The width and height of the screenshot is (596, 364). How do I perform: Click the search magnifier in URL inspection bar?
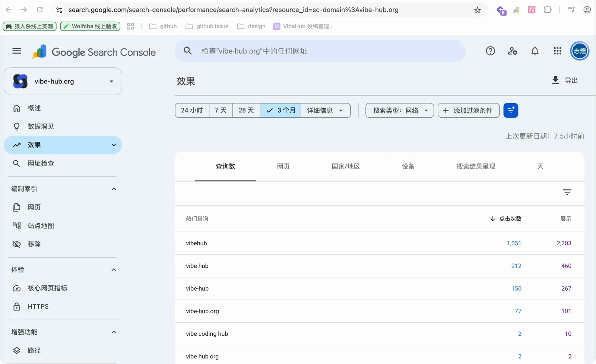tap(188, 51)
